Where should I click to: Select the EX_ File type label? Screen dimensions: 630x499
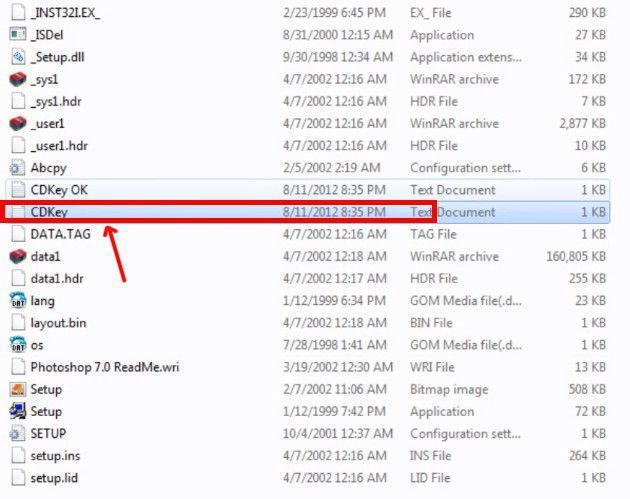(431, 13)
